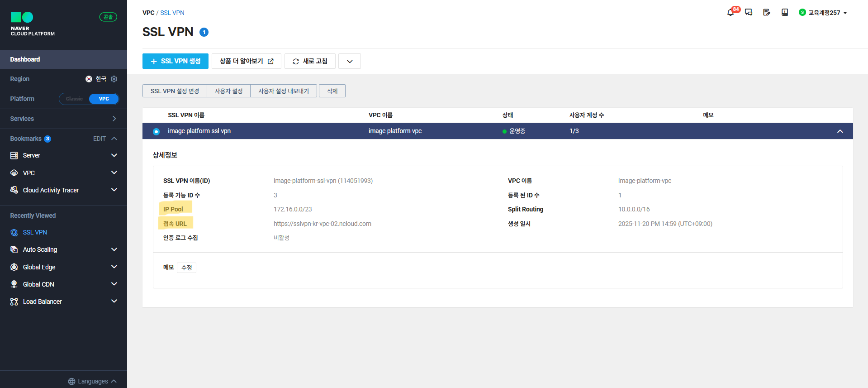The height and width of the screenshot is (388, 868).
Task: Edit the memo with 수정 button
Action: [186, 268]
